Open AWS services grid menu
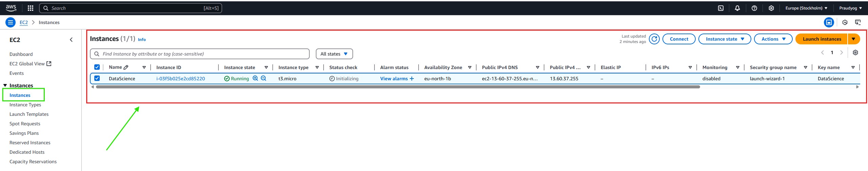868x171 pixels. [31, 8]
